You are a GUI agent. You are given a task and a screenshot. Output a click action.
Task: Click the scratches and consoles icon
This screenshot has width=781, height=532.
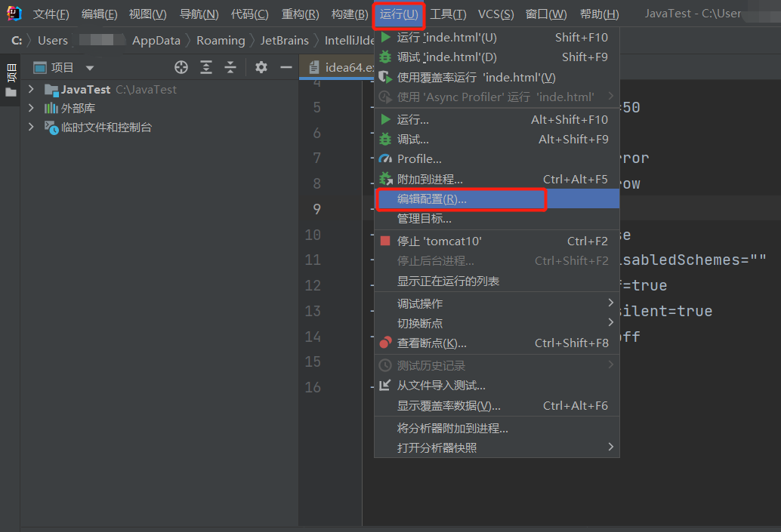click(x=51, y=128)
